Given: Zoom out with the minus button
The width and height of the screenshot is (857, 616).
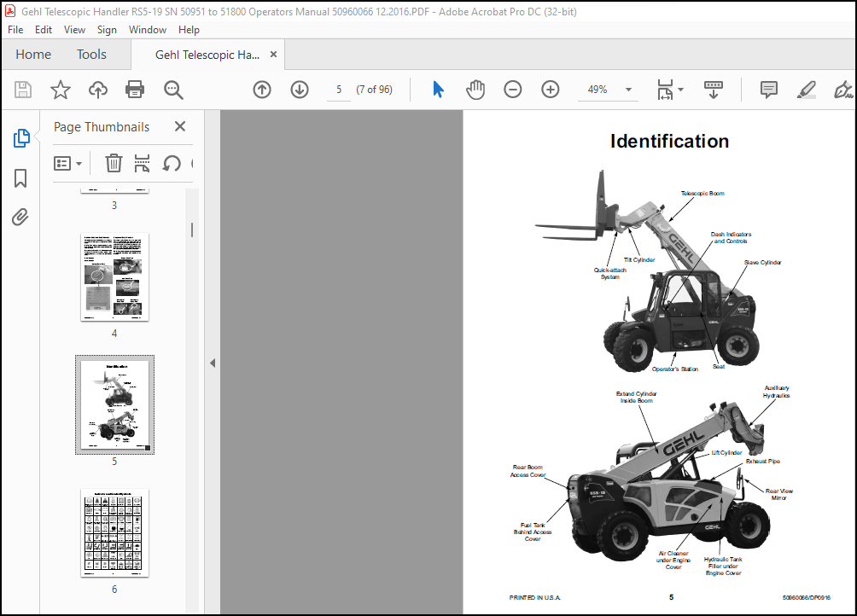Looking at the screenshot, I should (x=513, y=90).
